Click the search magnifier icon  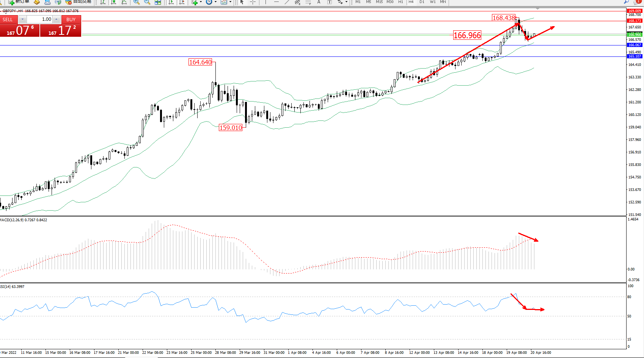click(x=626, y=2)
